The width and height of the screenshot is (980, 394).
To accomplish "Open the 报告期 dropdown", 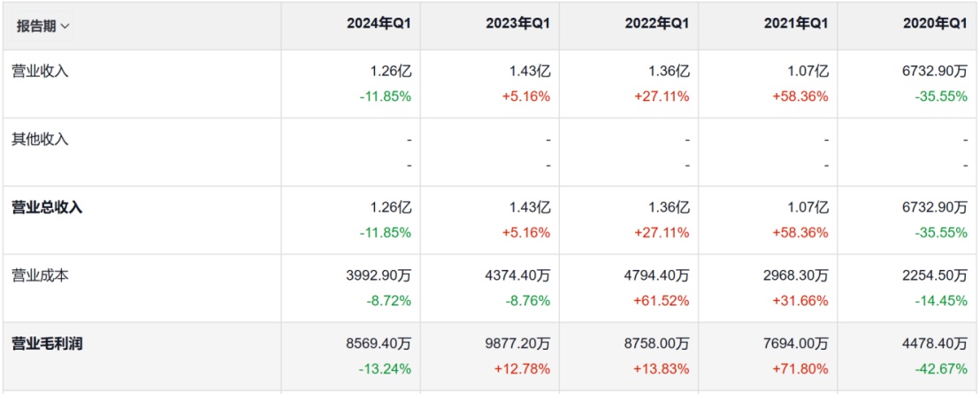I will [42, 26].
